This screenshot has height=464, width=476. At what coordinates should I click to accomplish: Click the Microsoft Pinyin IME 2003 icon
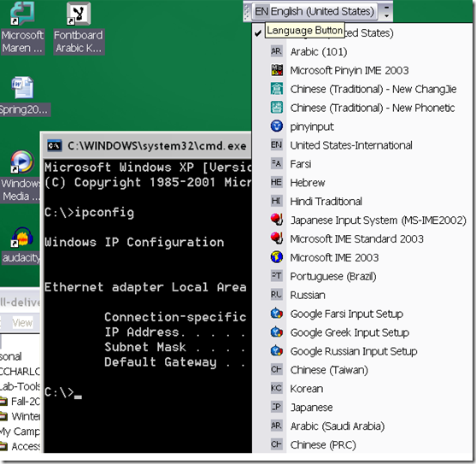277,70
